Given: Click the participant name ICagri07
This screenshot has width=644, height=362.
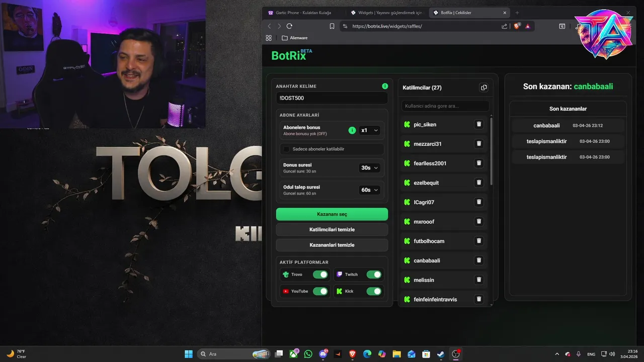Looking at the screenshot, I should point(424,202).
